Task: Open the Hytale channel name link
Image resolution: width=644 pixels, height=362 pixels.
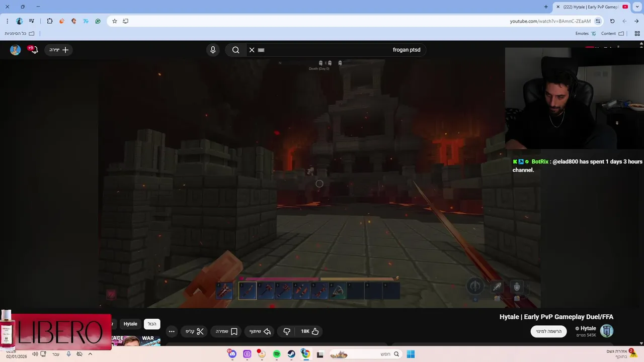Action: pos(588,328)
